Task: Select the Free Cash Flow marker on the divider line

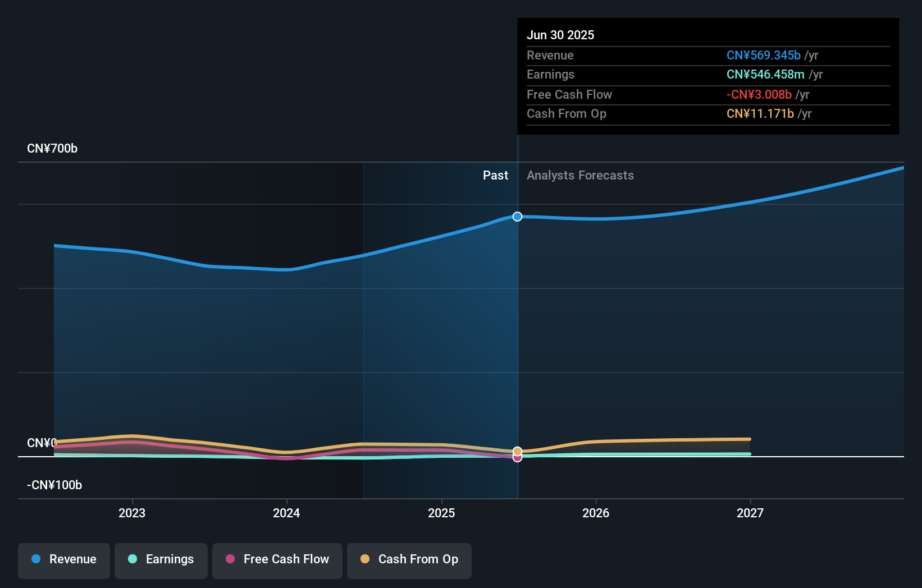Action: point(517,457)
